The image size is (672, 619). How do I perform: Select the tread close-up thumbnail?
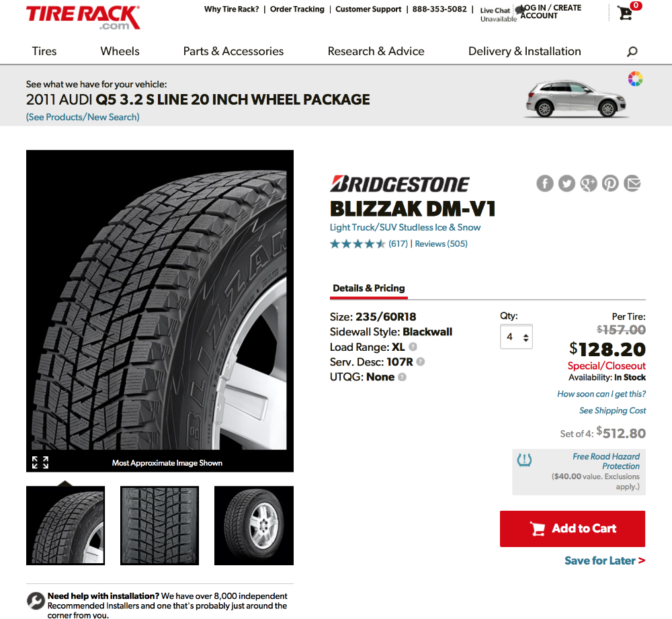click(159, 526)
